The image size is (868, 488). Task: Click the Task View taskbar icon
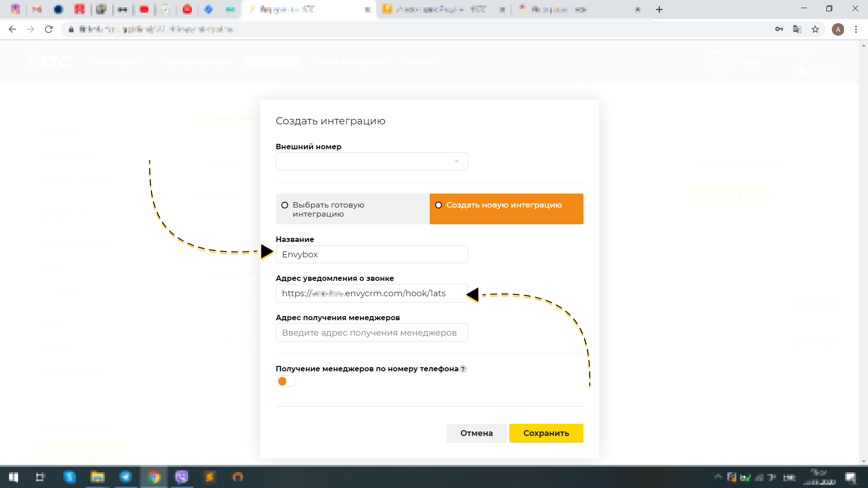(x=40, y=477)
